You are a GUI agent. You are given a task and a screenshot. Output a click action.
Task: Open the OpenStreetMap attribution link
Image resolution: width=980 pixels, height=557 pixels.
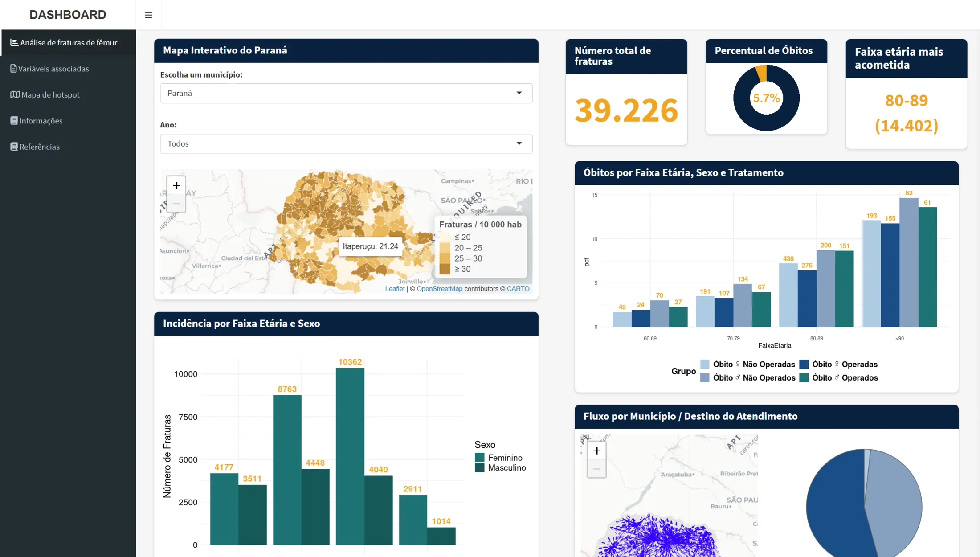pyautogui.click(x=439, y=289)
